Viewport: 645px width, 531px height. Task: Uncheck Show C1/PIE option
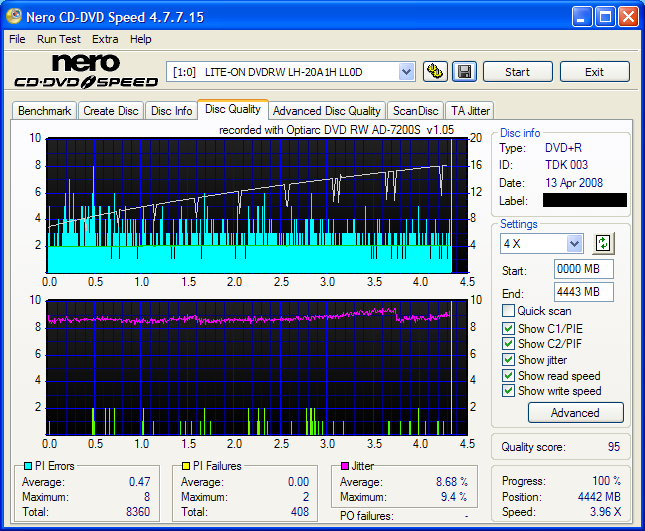509,328
